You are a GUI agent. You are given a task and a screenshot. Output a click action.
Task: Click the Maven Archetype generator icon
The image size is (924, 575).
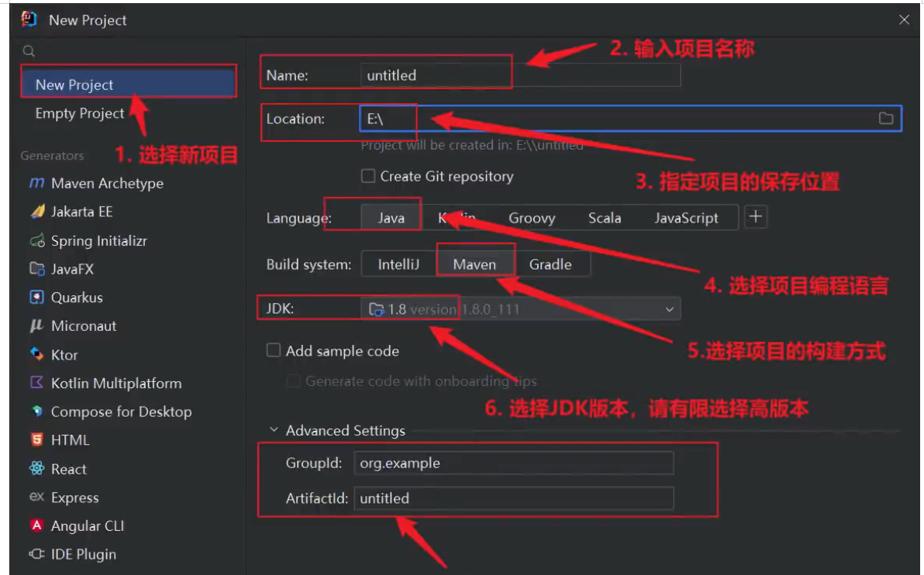(x=36, y=183)
